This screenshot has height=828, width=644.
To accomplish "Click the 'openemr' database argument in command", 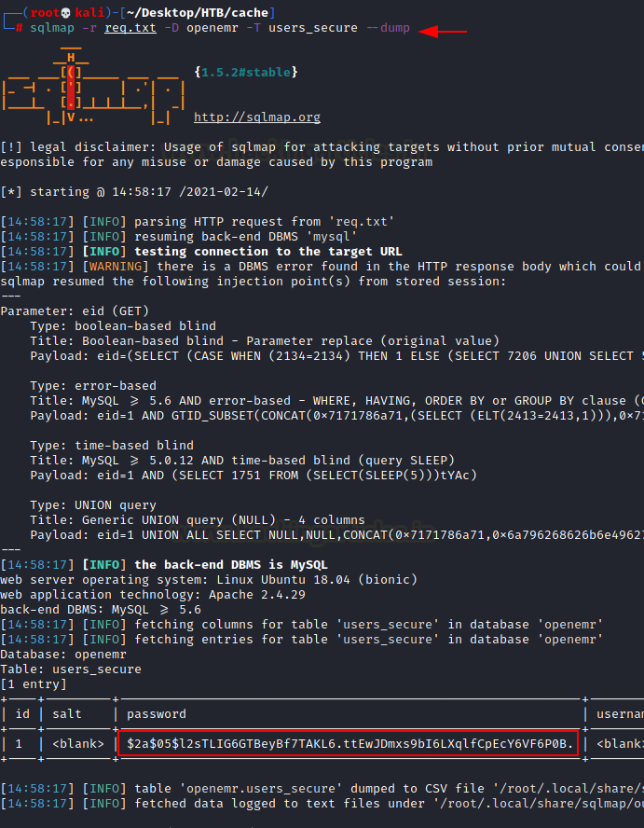I will click(x=212, y=27).
